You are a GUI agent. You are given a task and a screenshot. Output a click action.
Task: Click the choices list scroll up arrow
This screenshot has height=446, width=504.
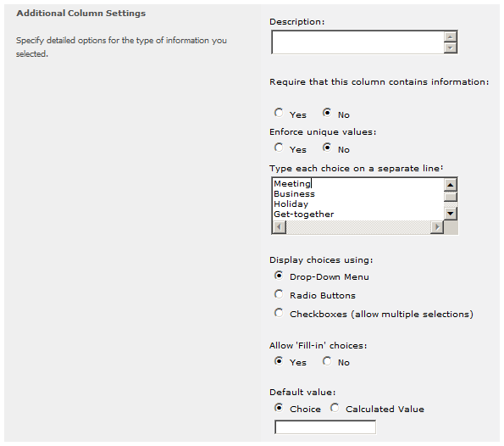point(451,185)
